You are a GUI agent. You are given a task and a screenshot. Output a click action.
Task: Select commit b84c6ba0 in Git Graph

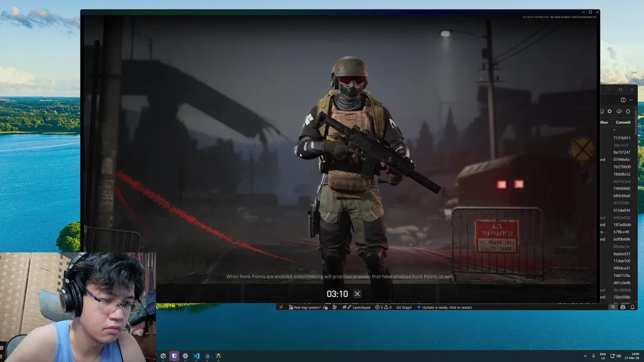[622, 196]
